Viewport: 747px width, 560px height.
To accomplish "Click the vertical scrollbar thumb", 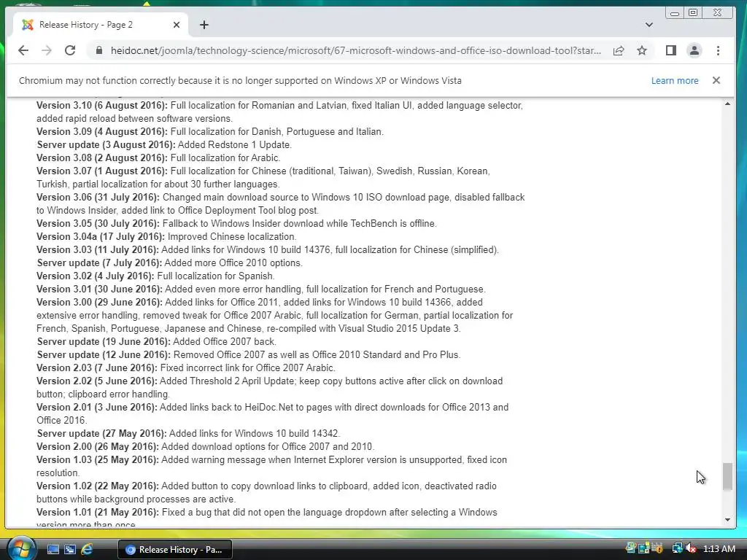I will (727, 476).
